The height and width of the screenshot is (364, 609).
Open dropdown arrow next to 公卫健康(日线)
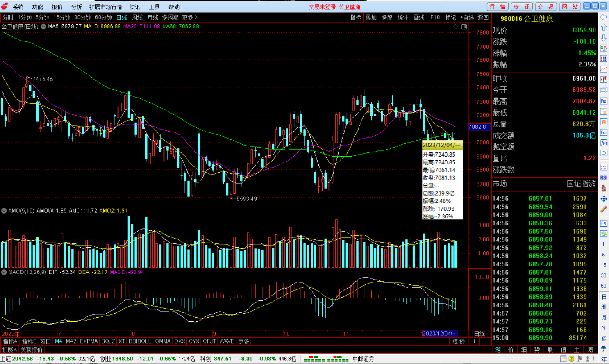tap(43, 27)
